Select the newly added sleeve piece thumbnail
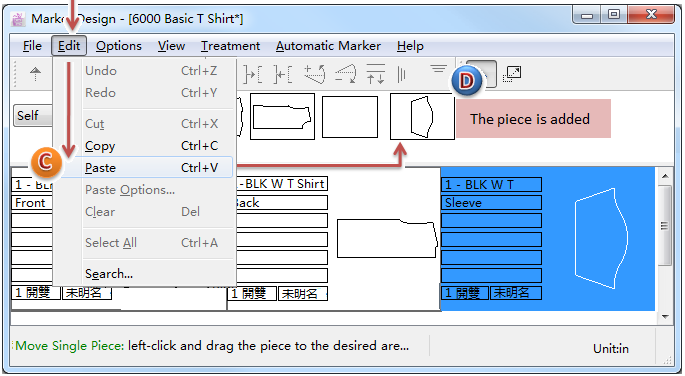This screenshot has height=376, width=685. pyautogui.click(x=422, y=117)
